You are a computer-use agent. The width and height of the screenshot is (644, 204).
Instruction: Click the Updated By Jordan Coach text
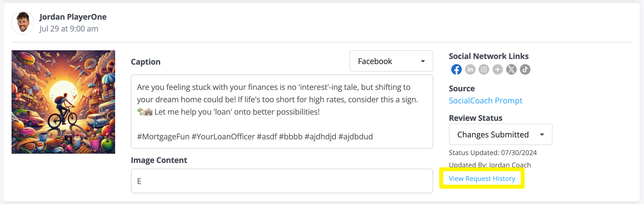click(x=490, y=165)
